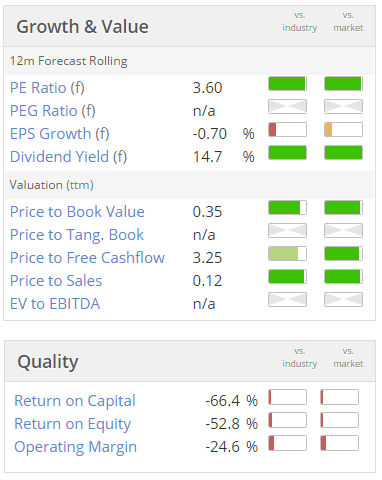This screenshot has height=480, width=382.
Task: Click PE Ratio green bar vs. industry
Action: coord(287,84)
